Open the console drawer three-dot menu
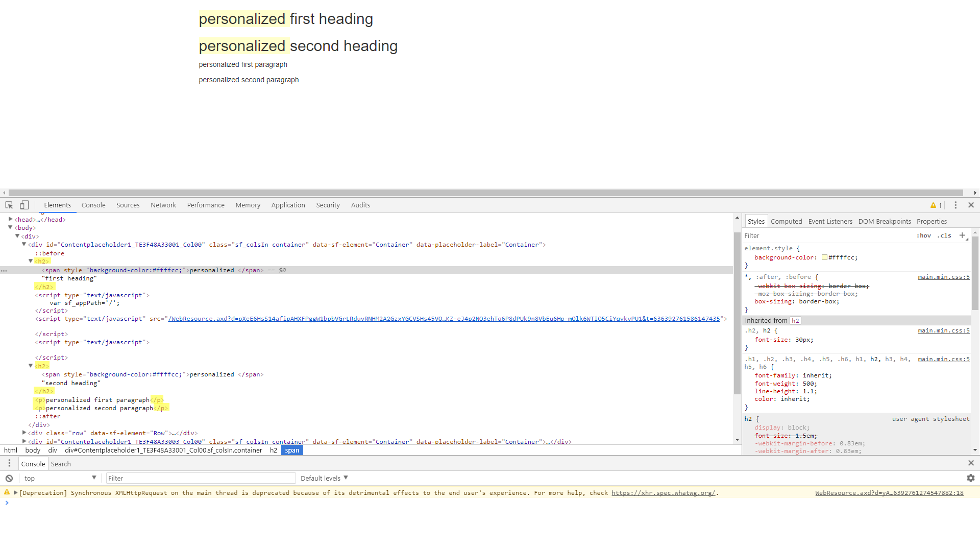980x546 pixels. point(9,463)
